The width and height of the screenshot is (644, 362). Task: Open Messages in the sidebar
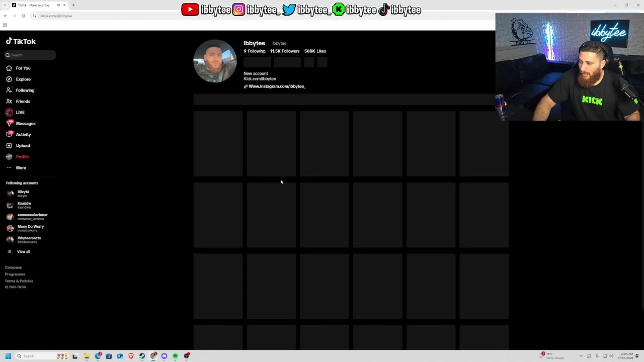click(21, 124)
